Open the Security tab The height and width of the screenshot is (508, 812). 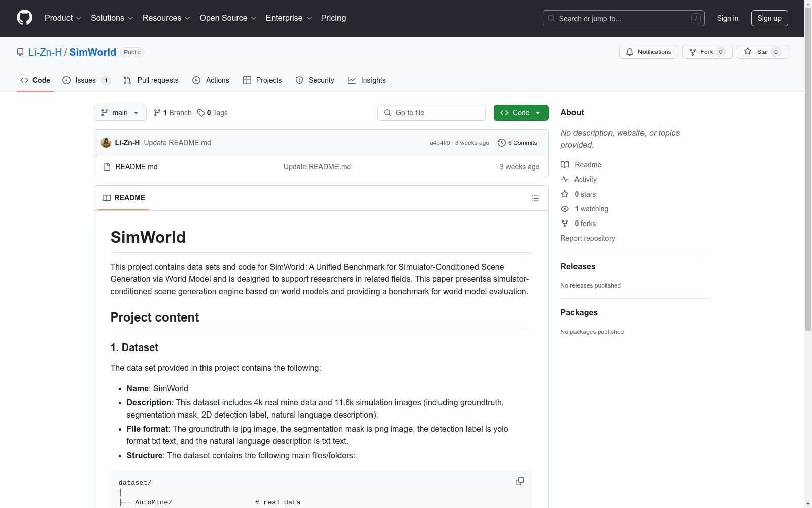pos(315,80)
